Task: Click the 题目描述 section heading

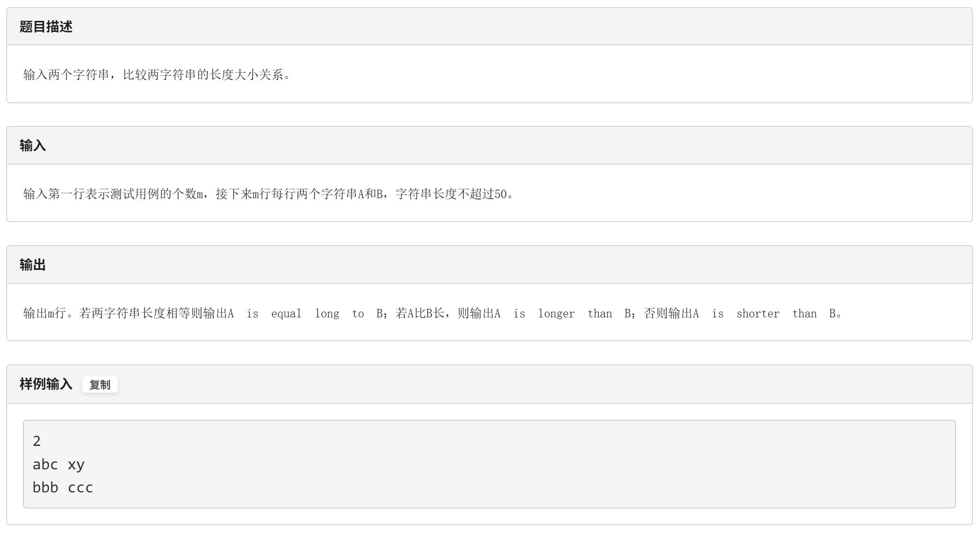Action: coord(46,27)
